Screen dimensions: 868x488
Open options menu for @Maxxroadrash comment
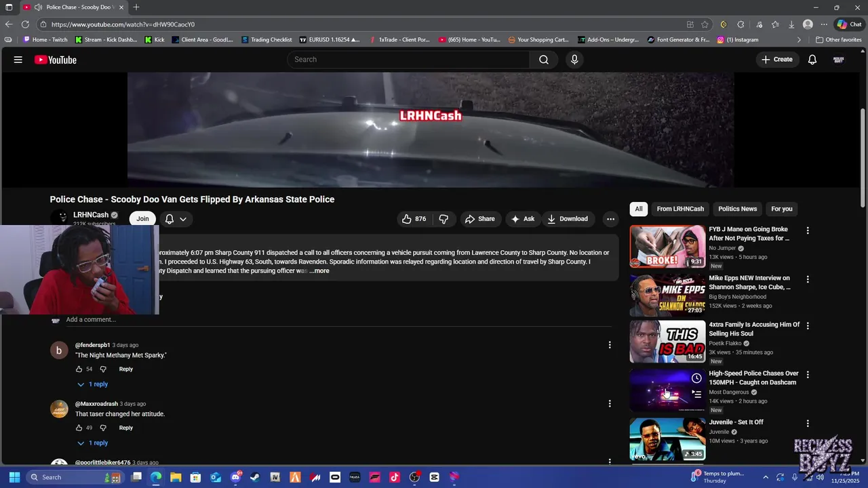click(x=610, y=404)
